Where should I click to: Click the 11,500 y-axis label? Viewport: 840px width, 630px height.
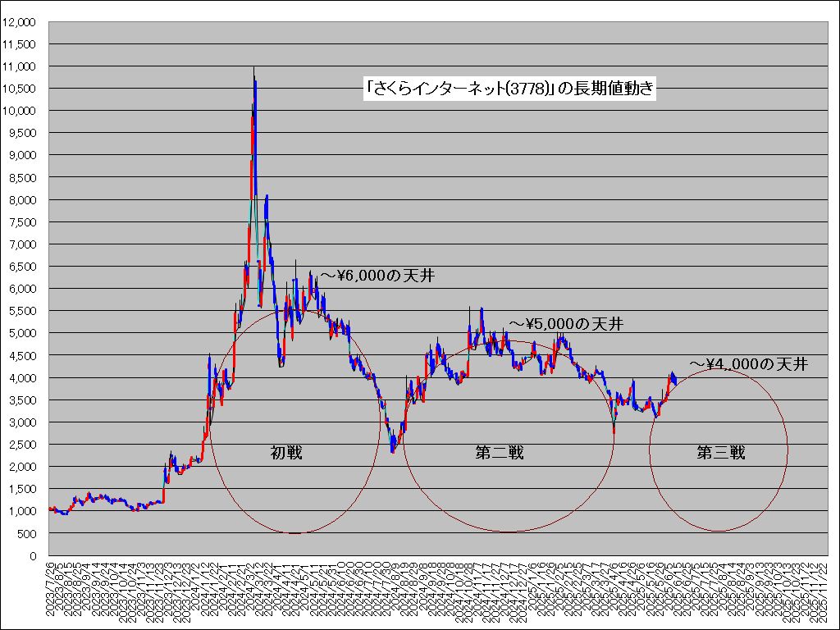pyautogui.click(x=20, y=44)
